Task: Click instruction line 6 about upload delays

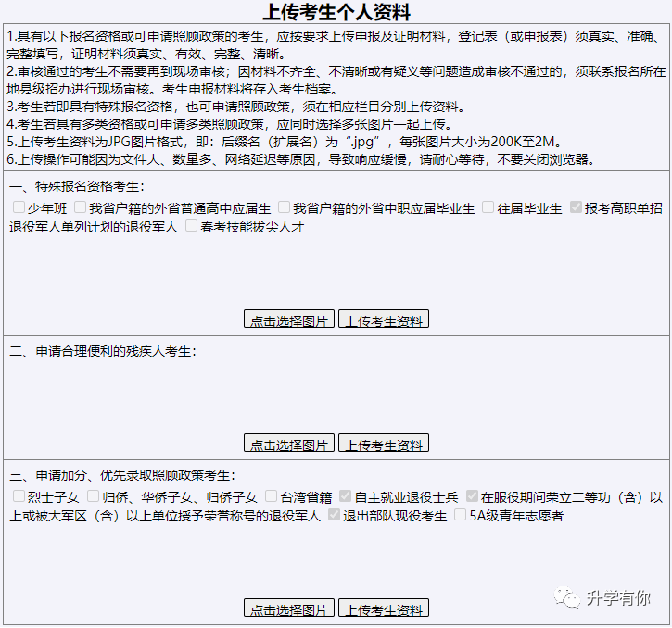Action: pyautogui.click(x=301, y=160)
